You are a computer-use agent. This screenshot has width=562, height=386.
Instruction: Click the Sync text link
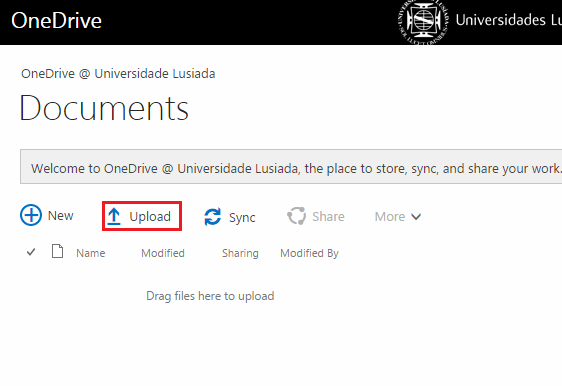[242, 218]
